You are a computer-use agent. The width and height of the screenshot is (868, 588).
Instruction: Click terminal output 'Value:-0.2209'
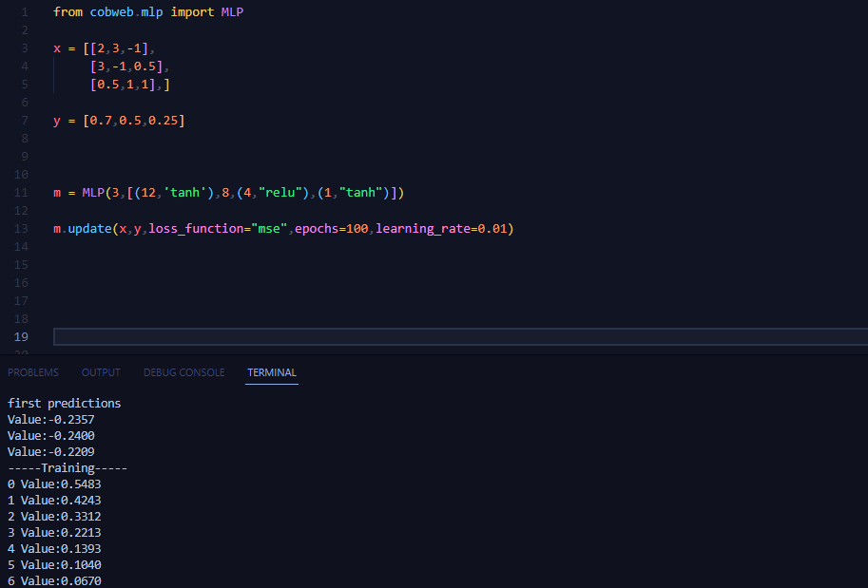(x=51, y=451)
